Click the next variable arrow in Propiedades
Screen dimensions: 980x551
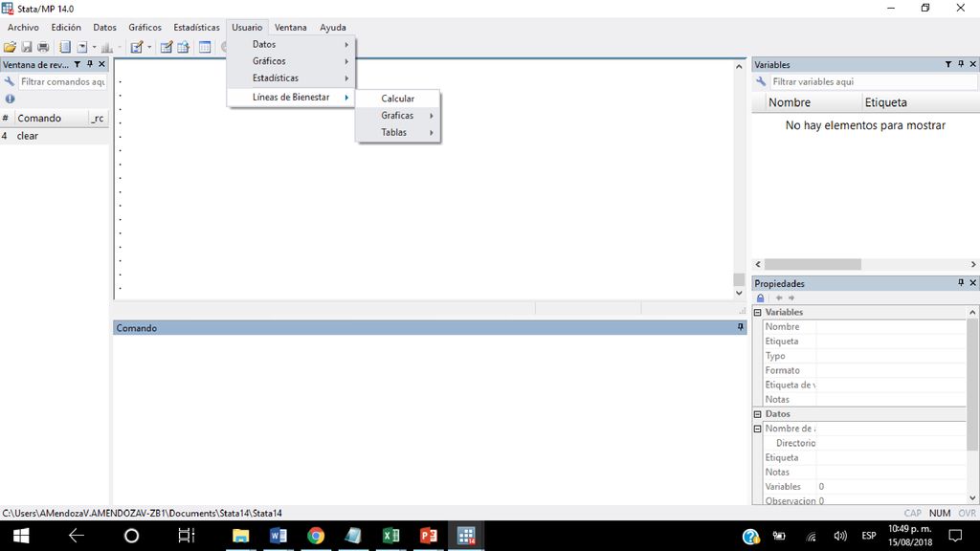coord(791,298)
